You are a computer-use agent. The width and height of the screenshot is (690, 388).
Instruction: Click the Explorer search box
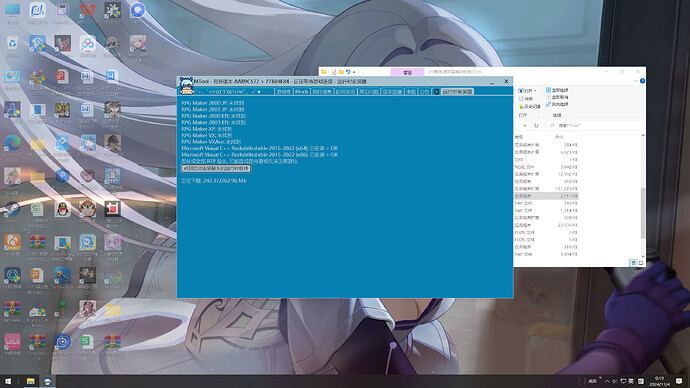pyautogui.click(x=594, y=125)
